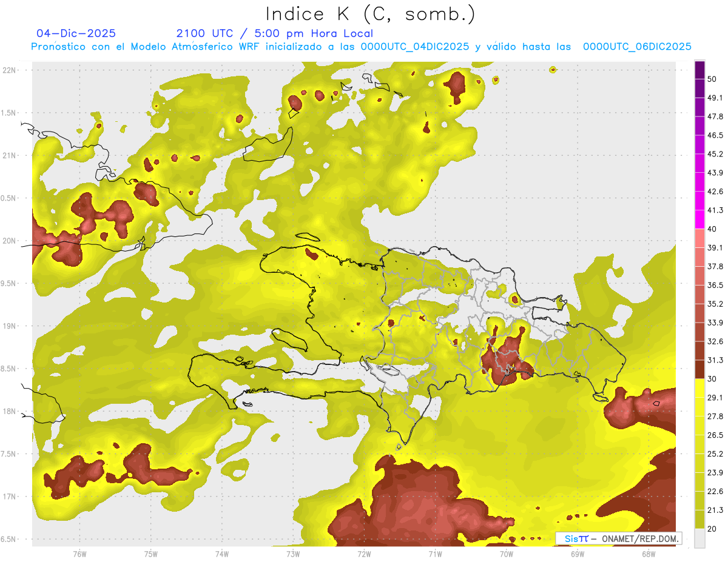Pick the magenta legend band between 40 and 41.3
The image size is (728, 562).
click(x=699, y=220)
